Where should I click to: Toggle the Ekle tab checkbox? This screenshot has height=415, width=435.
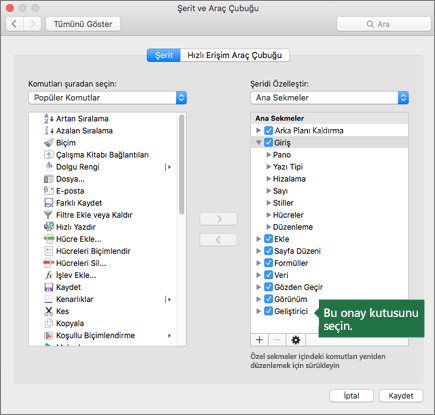click(x=268, y=239)
